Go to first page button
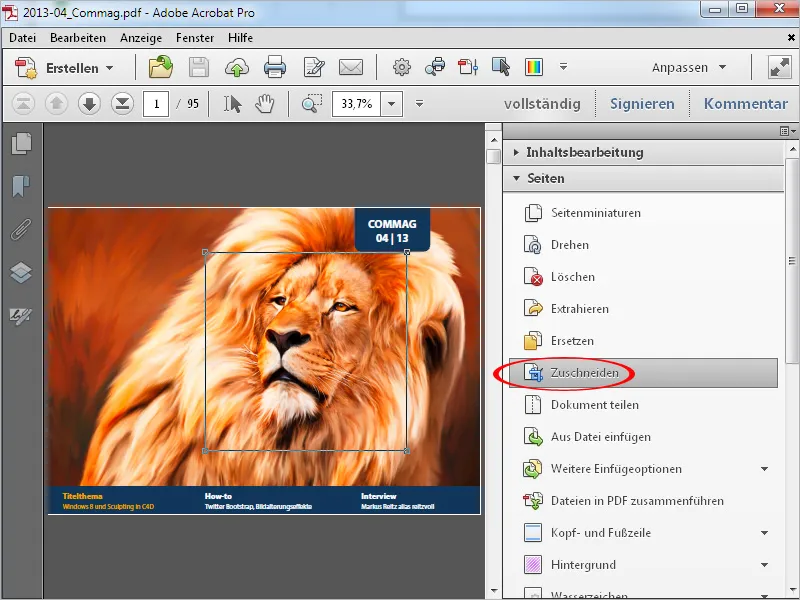Screen dimensions: 800x600 [x=23, y=104]
